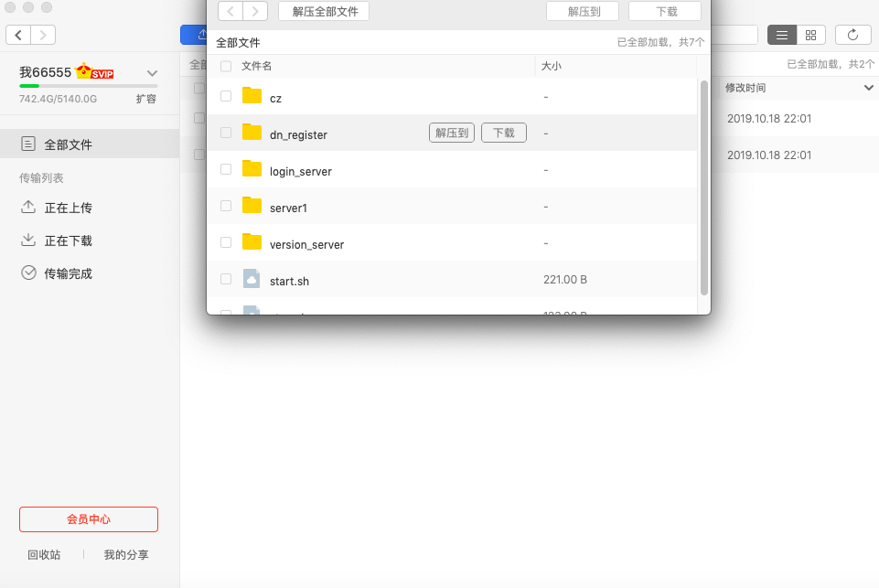Click the 传输完成 checkmark icon
Image resolution: width=879 pixels, height=588 pixels.
point(28,273)
